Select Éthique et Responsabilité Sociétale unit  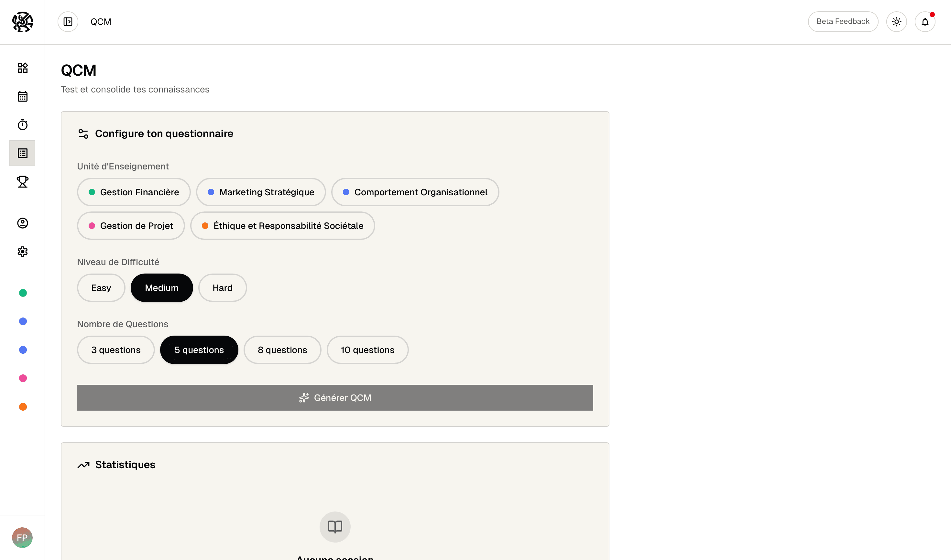click(282, 226)
